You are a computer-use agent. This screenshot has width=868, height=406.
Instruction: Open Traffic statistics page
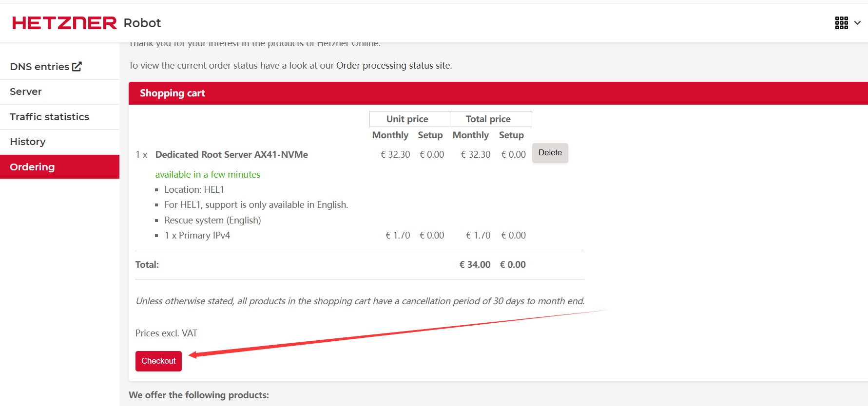(x=59, y=117)
